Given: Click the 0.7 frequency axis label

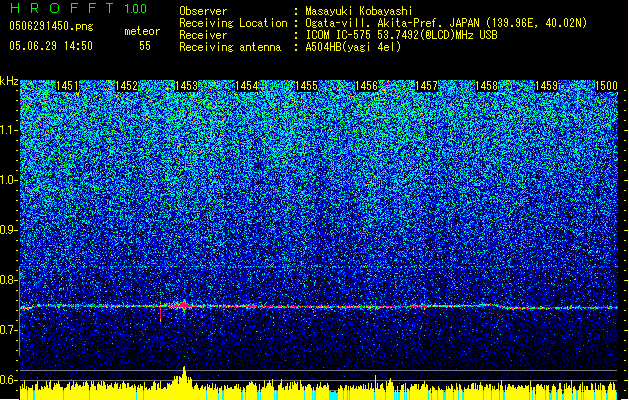Looking at the screenshot, I should 9,330.
